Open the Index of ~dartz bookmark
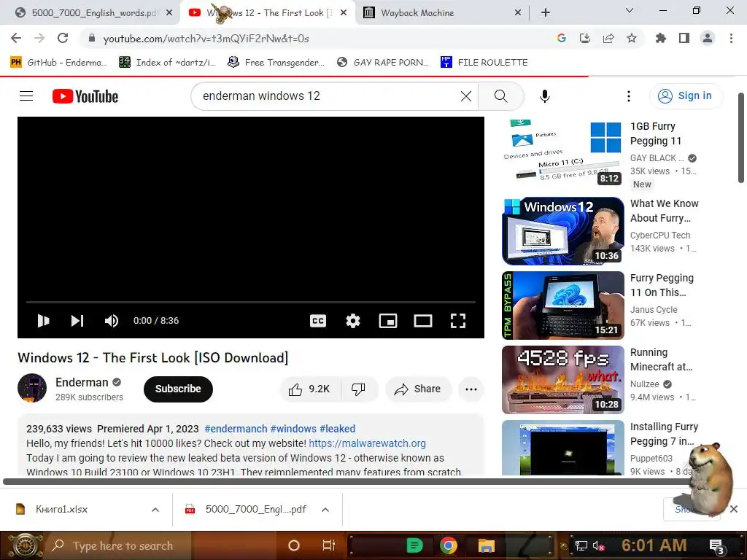This screenshot has width=747, height=560. click(167, 63)
